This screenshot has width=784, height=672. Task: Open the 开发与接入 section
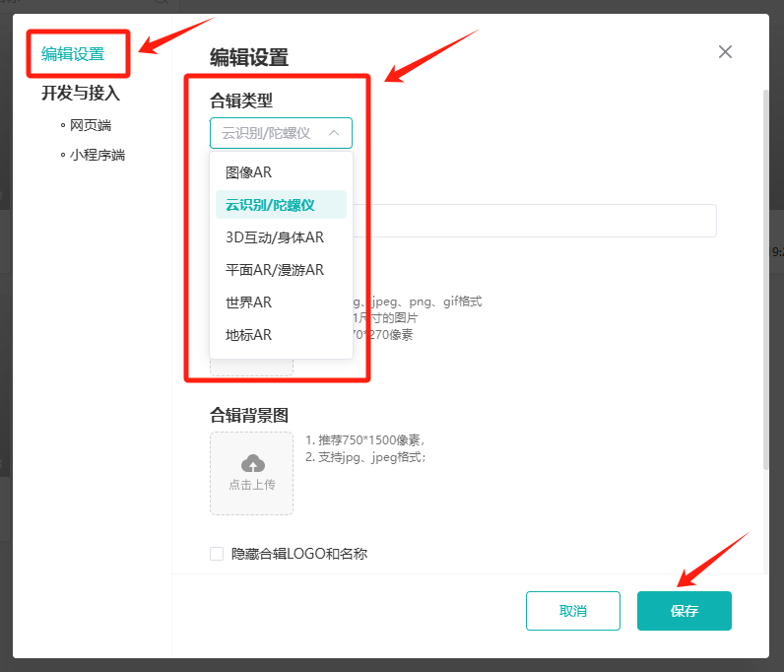click(81, 94)
